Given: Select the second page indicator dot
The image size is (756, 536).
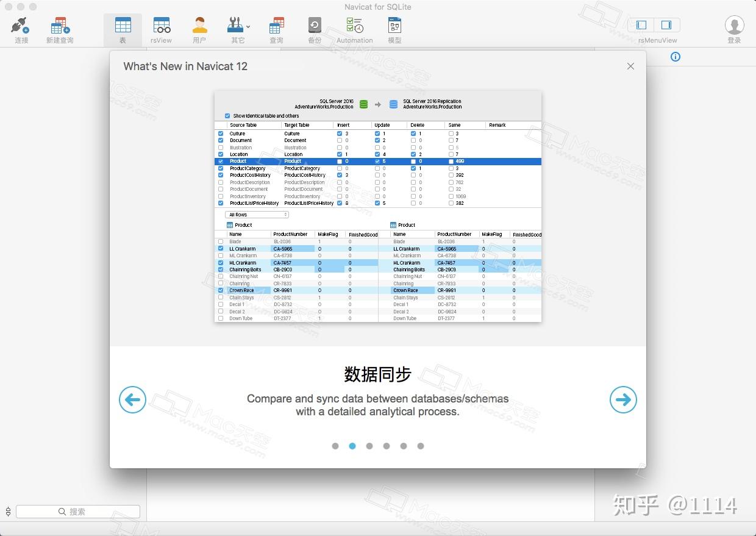Looking at the screenshot, I should 352,446.
